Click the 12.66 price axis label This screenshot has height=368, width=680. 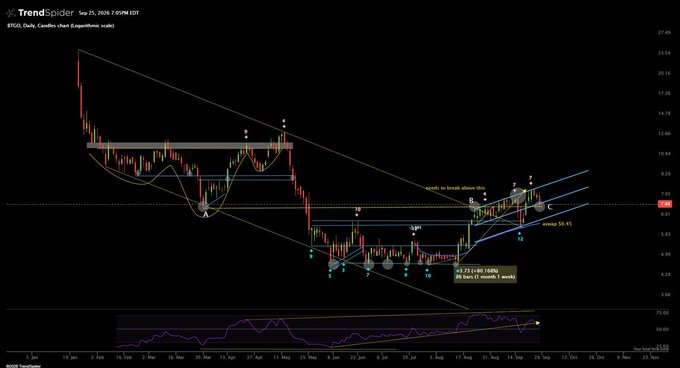click(x=664, y=134)
